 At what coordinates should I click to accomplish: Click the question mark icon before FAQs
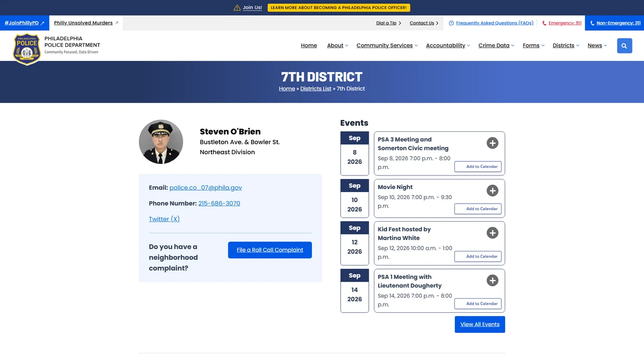tap(451, 23)
